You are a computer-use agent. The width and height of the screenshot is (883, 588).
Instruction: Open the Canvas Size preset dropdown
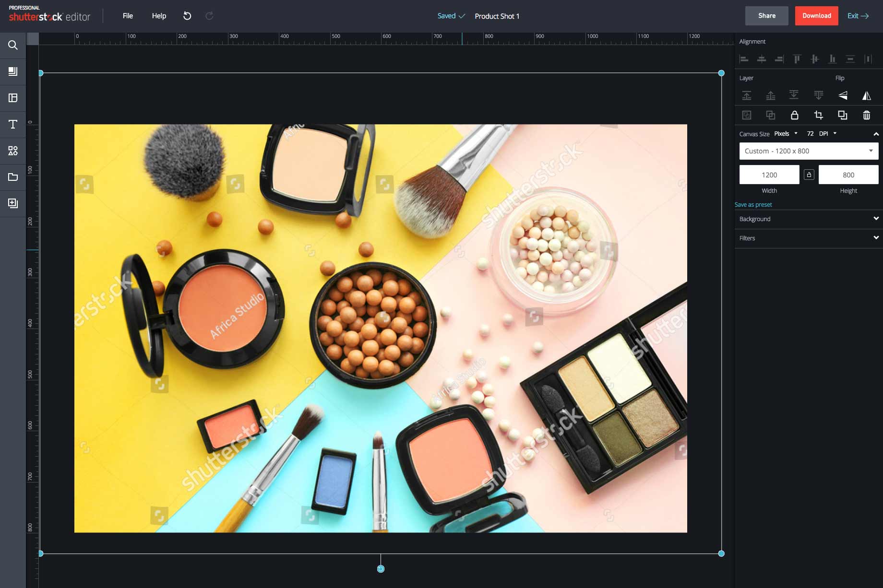(x=809, y=151)
